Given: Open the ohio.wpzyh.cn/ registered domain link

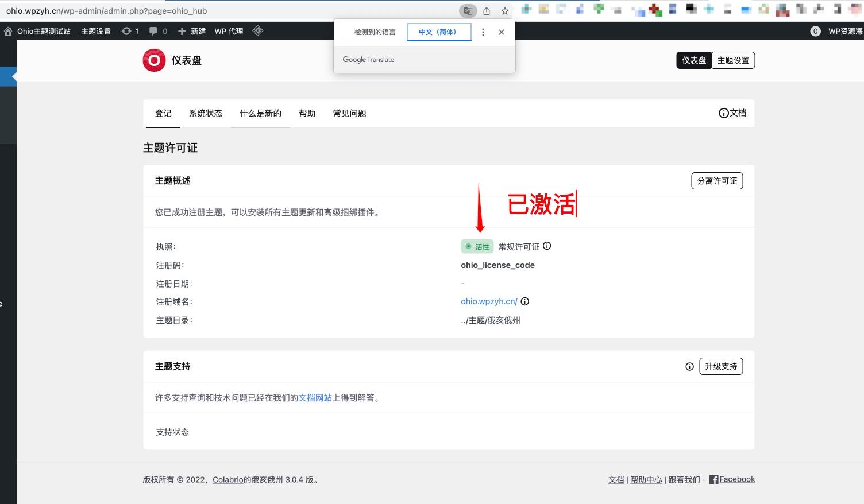Looking at the screenshot, I should 489,301.
